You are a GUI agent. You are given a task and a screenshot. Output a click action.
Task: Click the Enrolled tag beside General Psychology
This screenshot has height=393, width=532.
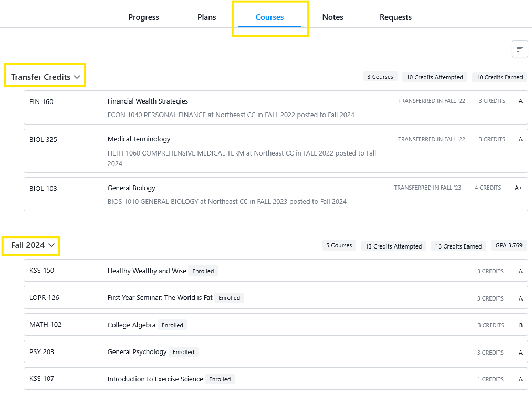click(183, 352)
